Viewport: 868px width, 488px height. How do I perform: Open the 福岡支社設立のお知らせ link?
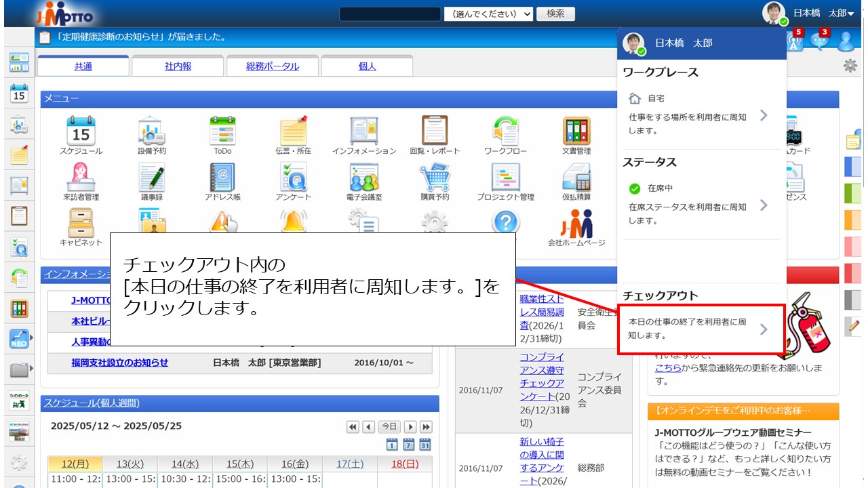click(x=120, y=363)
